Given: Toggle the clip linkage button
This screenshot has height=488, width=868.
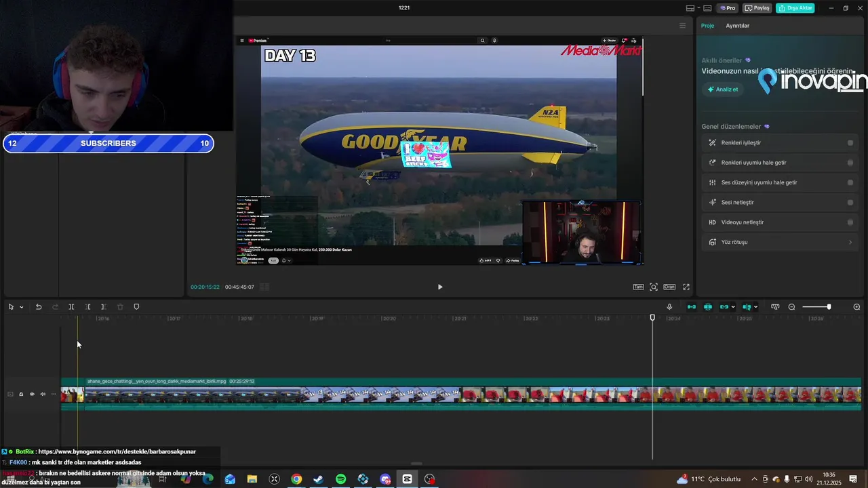Looking at the screenshot, I should [724, 307].
